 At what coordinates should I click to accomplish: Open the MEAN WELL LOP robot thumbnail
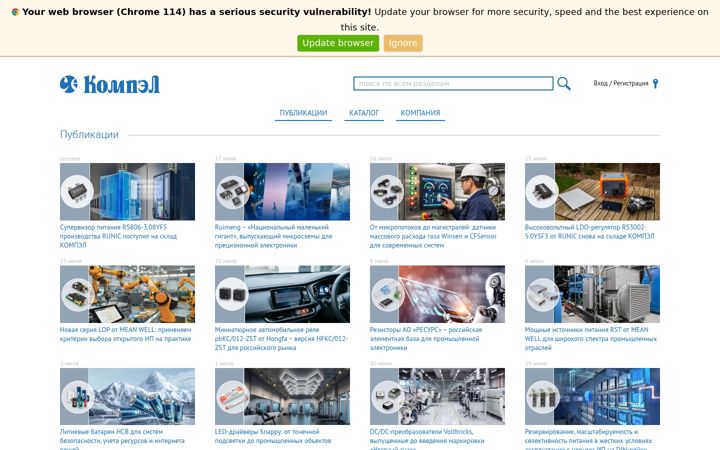(127, 294)
